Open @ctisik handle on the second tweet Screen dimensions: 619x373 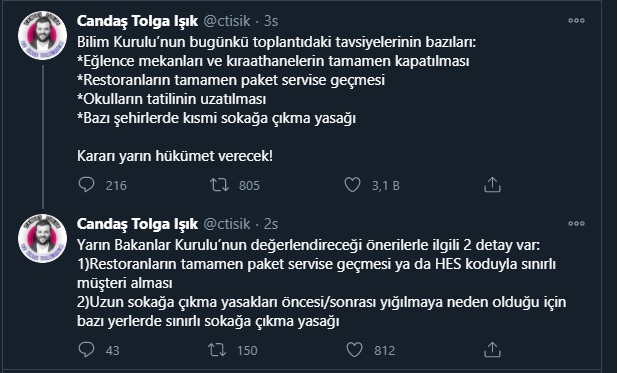coord(227,224)
